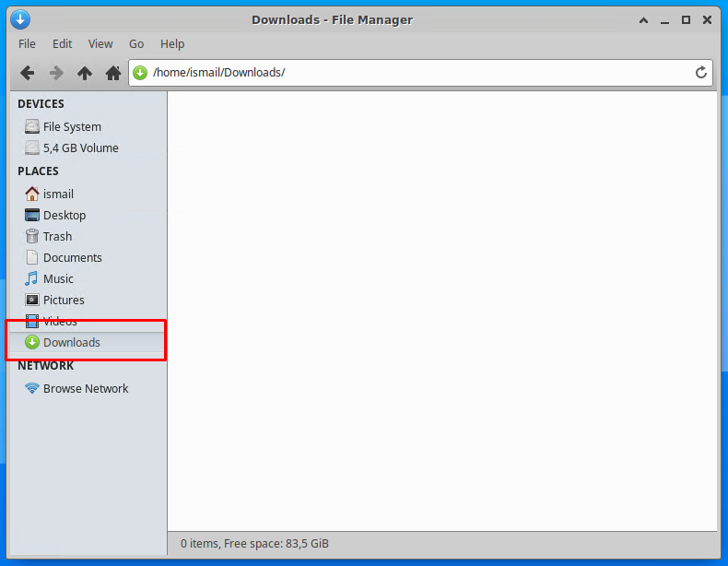Click the Documents page icon in sidebar

click(x=32, y=257)
